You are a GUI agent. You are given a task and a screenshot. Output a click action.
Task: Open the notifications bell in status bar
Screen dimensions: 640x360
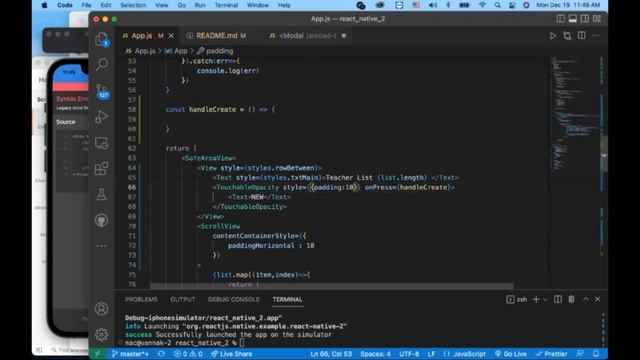click(596, 353)
